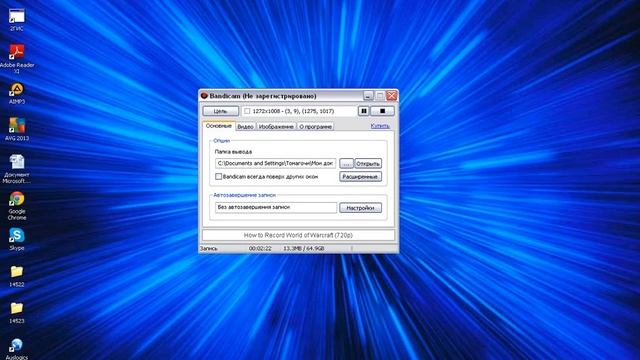Click the Открыть button
This screenshot has width=640, height=360.
[x=368, y=163]
